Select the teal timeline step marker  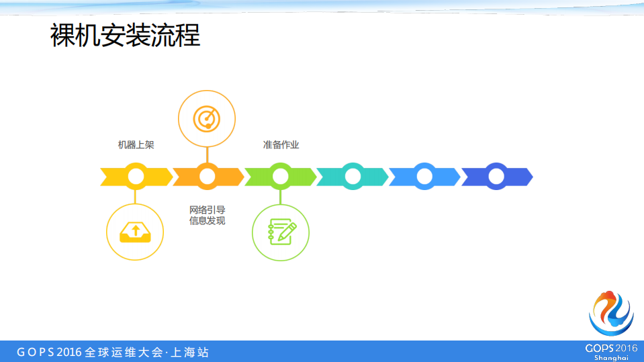(x=353, y=177)
